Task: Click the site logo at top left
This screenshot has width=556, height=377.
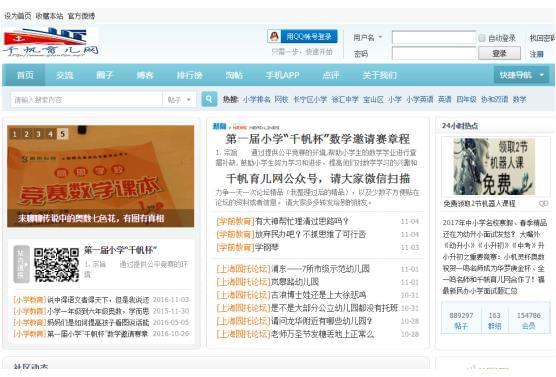Action: point(50,43)
